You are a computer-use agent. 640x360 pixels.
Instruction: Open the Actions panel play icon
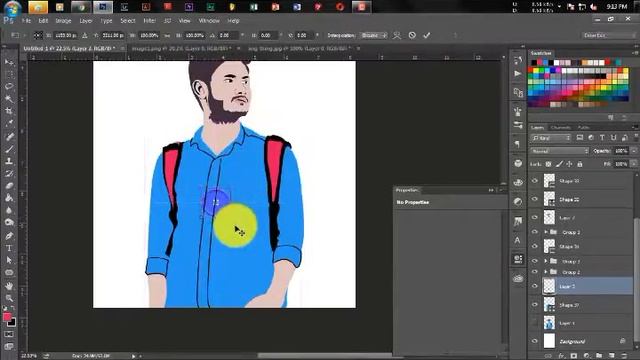(518, 73)
